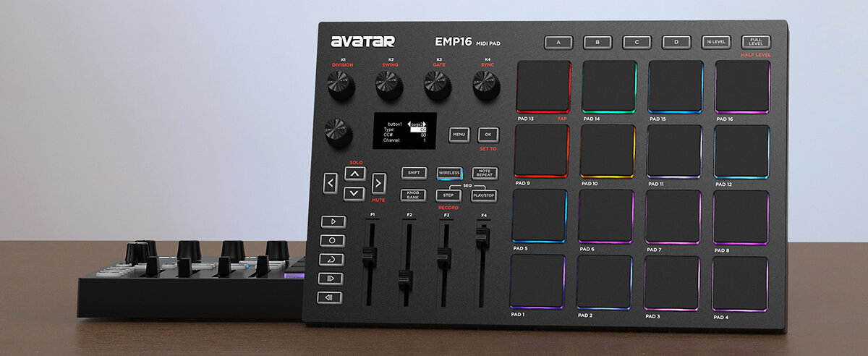Touch the K1 DIVISION knob
868x356 pixels.
coord(341,86)
